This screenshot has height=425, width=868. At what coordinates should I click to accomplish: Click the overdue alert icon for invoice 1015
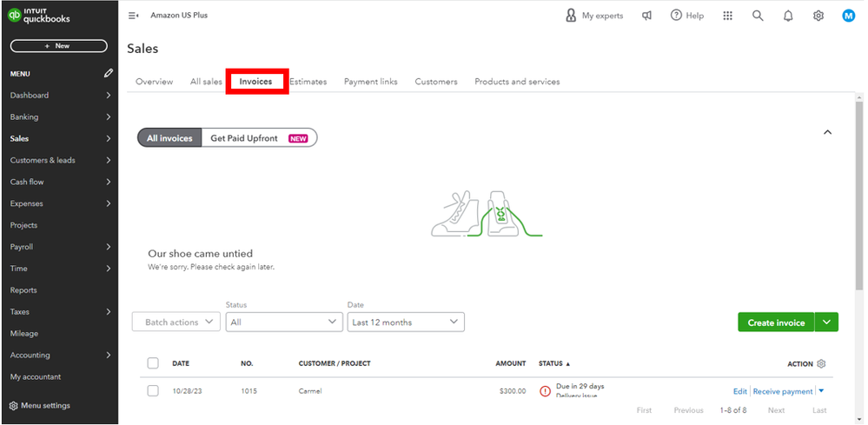(x=546, y=391)
